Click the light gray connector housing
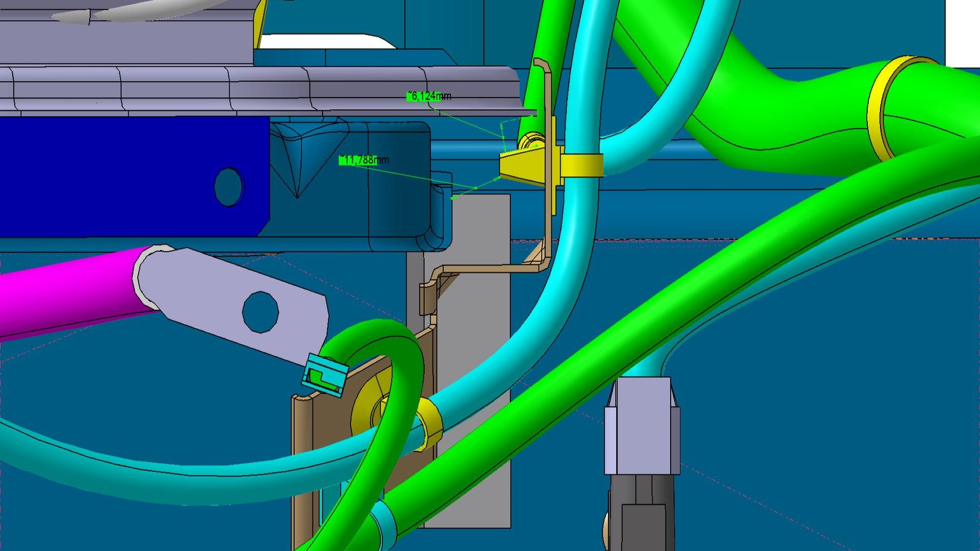 (642, 426)
